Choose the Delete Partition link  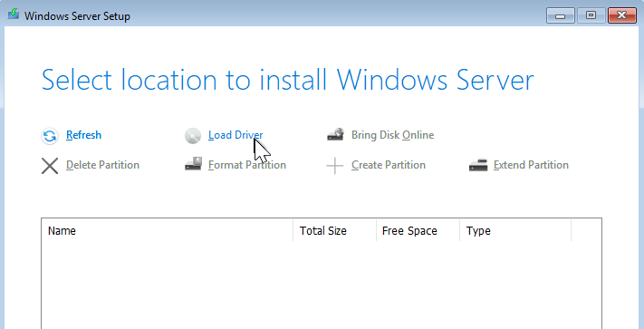tap(102, 165)
